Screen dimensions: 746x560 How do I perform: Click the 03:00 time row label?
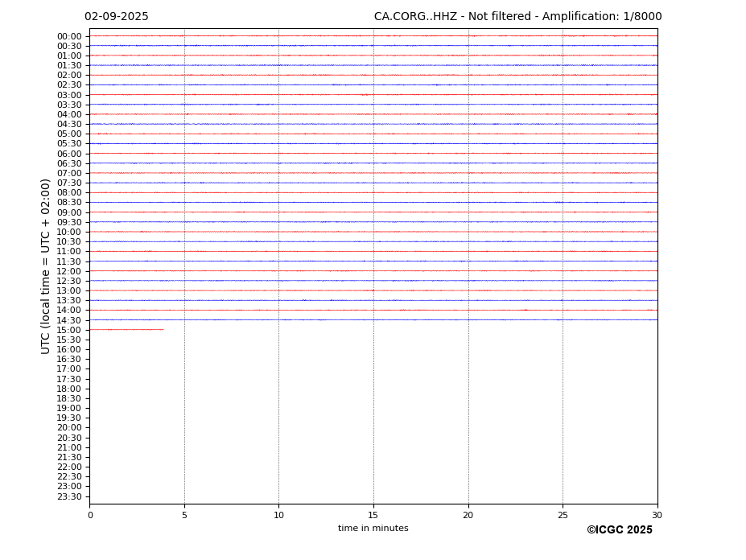(x=69, y=95)
